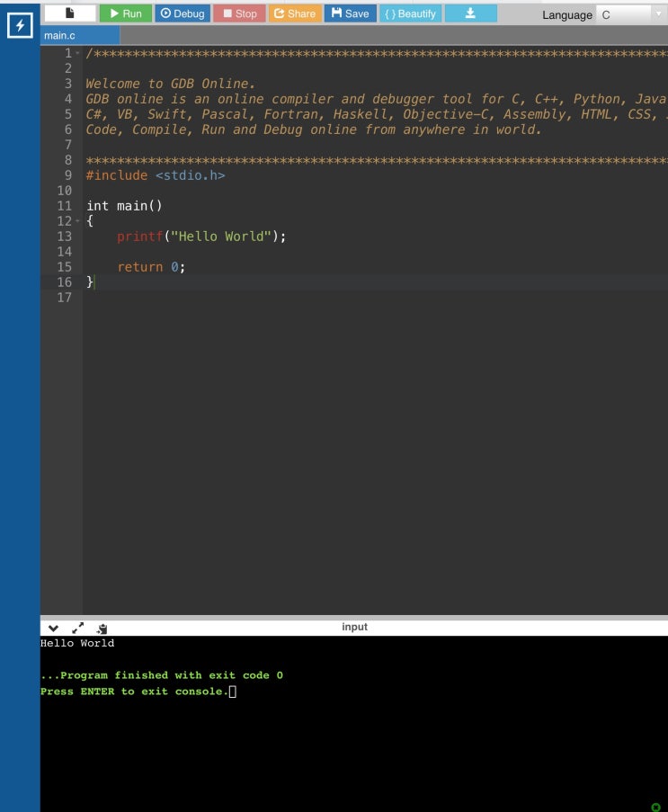The height and width of the screenshot is (812, 668).
Task: Run the program with the Run button
Action: pos(125,13)
